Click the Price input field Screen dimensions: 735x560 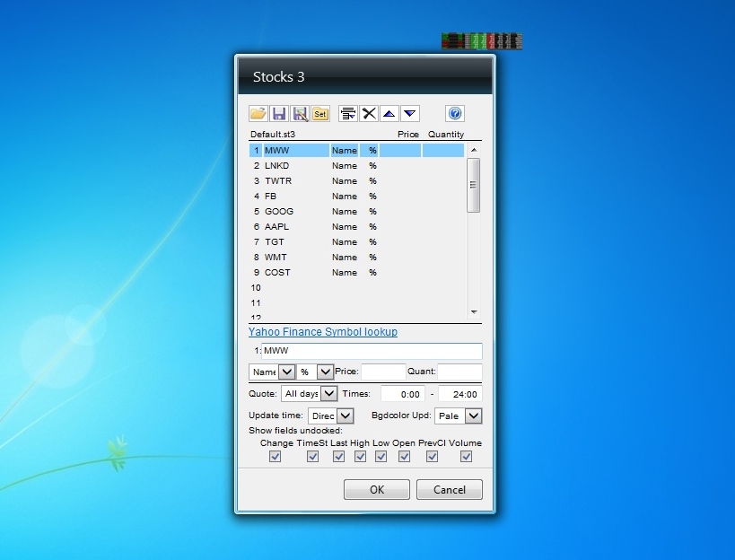pyautogui.click(x=383, y=372)
